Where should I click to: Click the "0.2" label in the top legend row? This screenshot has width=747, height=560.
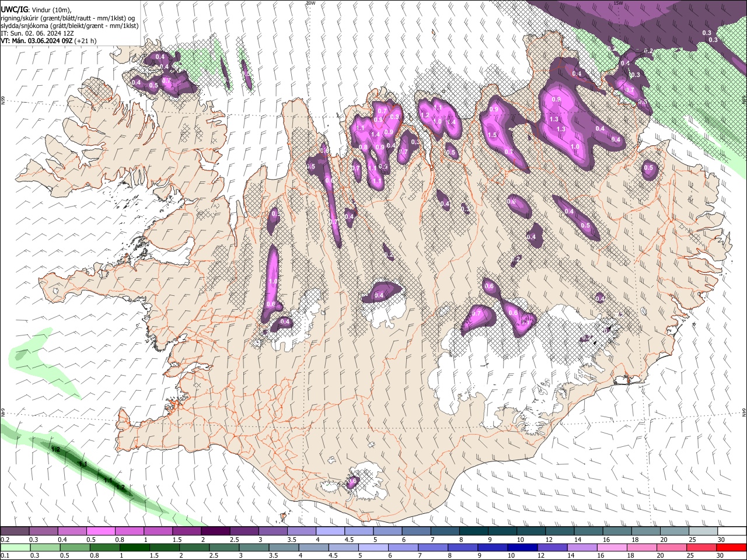5,540
